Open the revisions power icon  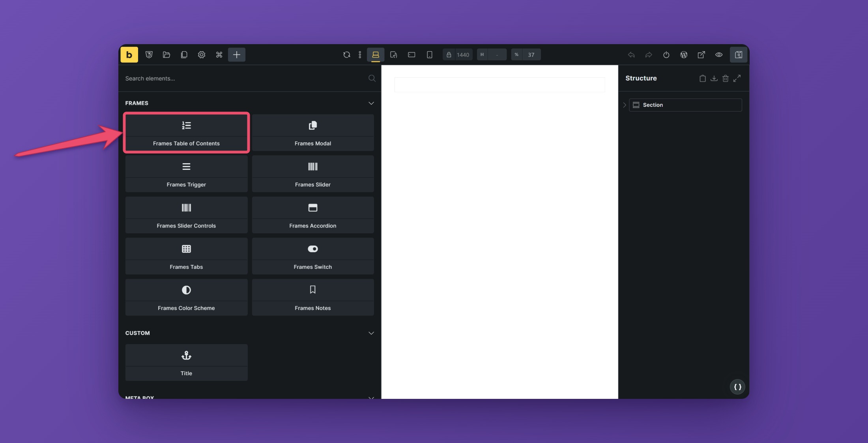pos(666,55)
